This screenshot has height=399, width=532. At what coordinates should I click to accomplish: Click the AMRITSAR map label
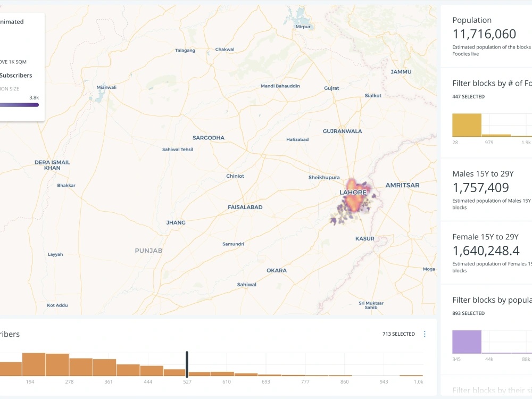[x=402, y=185]
